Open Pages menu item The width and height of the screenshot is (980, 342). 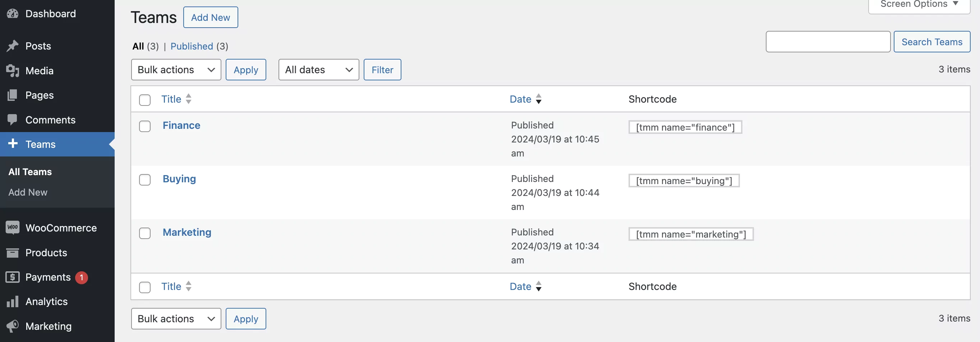tap(57, 95)
